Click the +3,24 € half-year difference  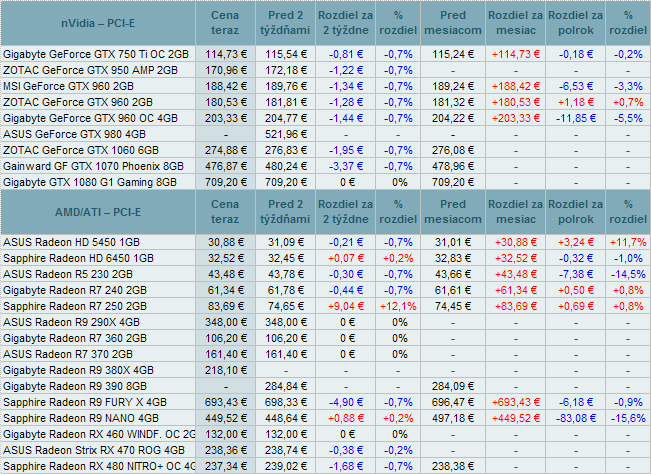pyautogui.click(x=576, y=242)
